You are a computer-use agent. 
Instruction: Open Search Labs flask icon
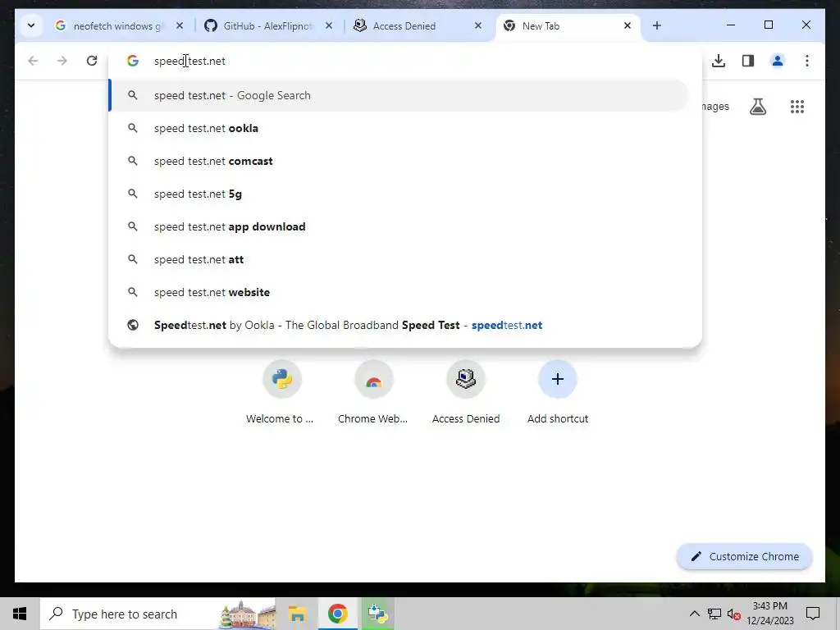click(x=757, y=106)
